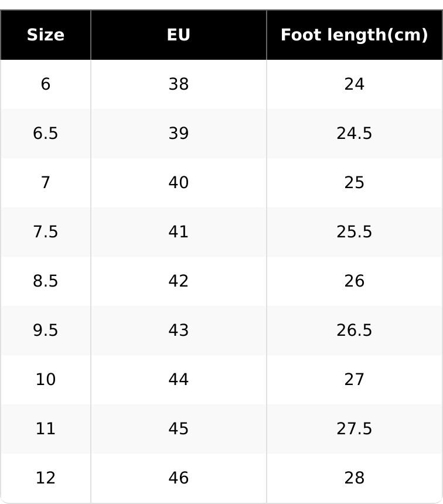Select foot length 26.5 cell
The image size is (443, 504).
pos(354,331)
